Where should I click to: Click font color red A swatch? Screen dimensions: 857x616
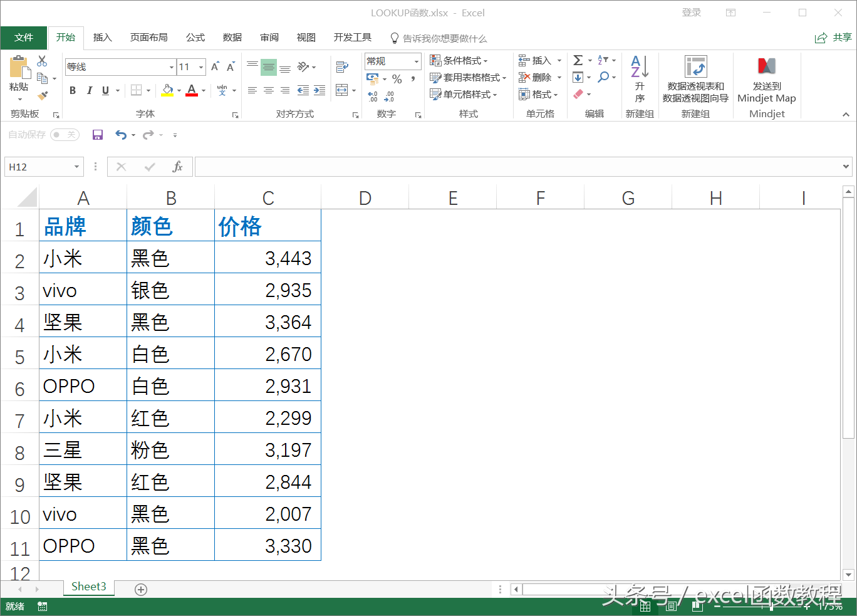192,91
